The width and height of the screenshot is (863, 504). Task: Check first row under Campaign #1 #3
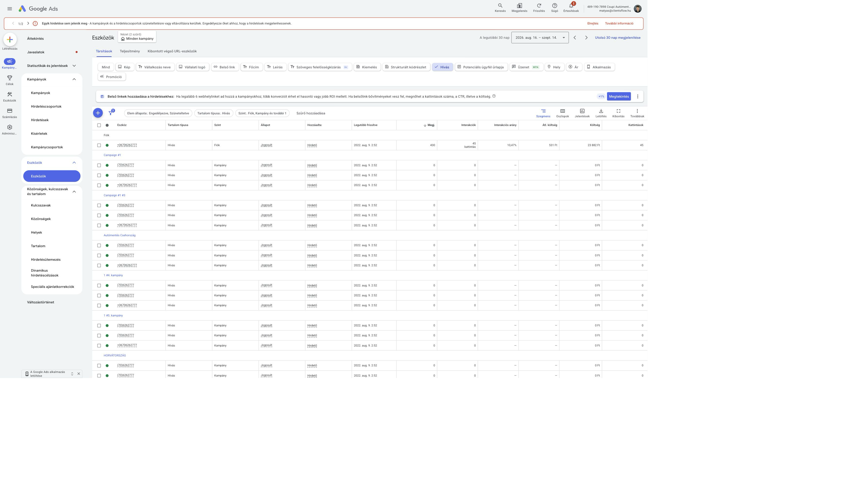[x=99, y=205]
